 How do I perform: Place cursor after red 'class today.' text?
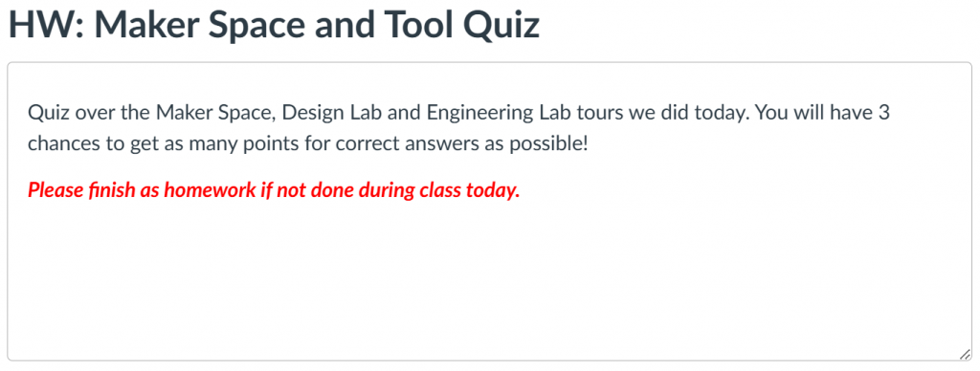521,190
